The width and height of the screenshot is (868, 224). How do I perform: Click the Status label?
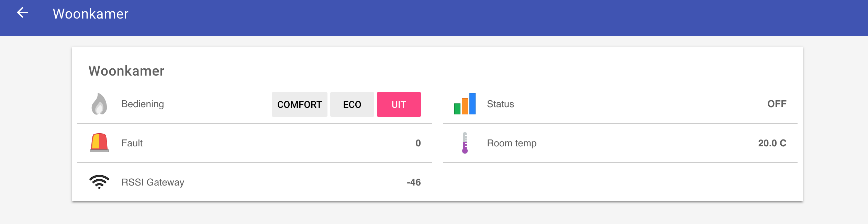point(500,104)
